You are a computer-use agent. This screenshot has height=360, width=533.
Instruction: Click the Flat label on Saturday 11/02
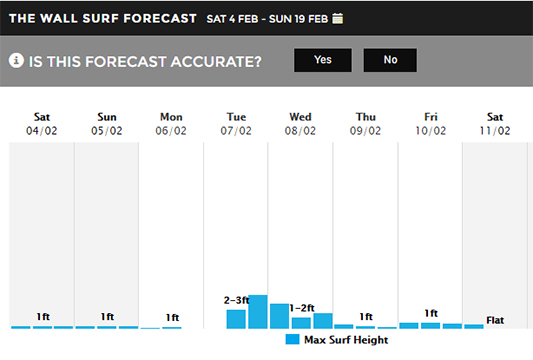pyautogui.click(x=495, y=320)
